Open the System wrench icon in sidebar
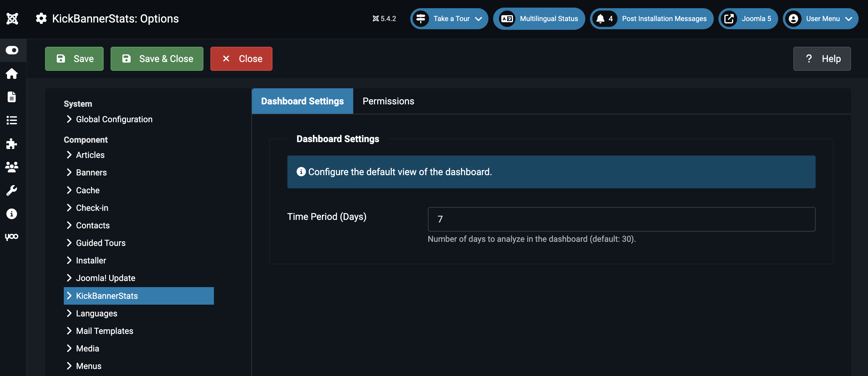The image size is (868, 376). (12, 191)
